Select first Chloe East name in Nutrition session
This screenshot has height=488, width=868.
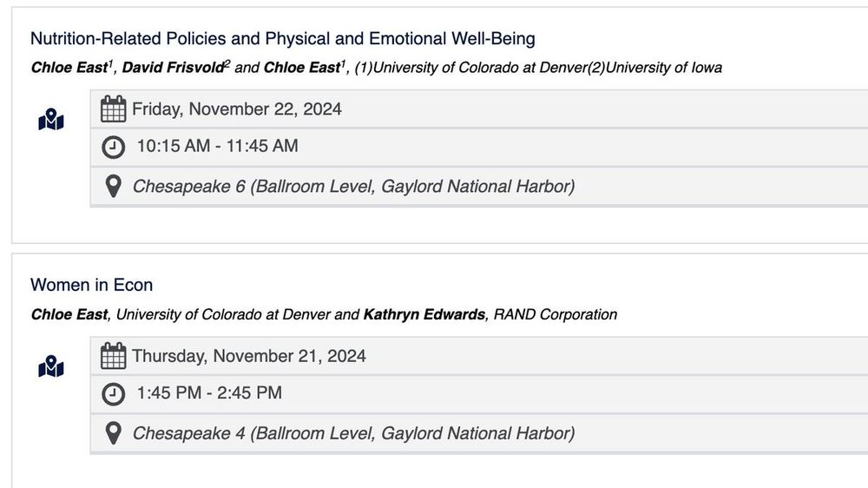click(69, 68)
